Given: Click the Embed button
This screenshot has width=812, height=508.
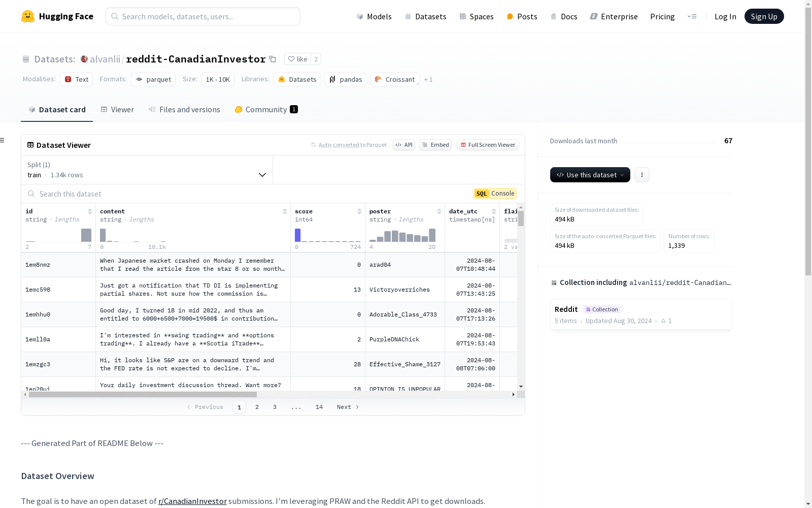Looking at the screenshot, I should pos(435,145).
